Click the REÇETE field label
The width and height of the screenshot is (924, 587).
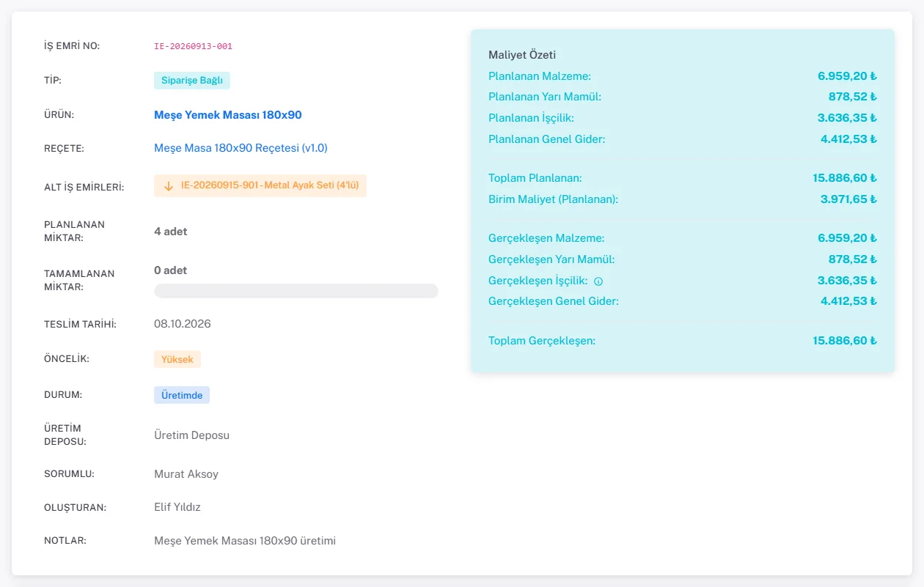[65, 149]
